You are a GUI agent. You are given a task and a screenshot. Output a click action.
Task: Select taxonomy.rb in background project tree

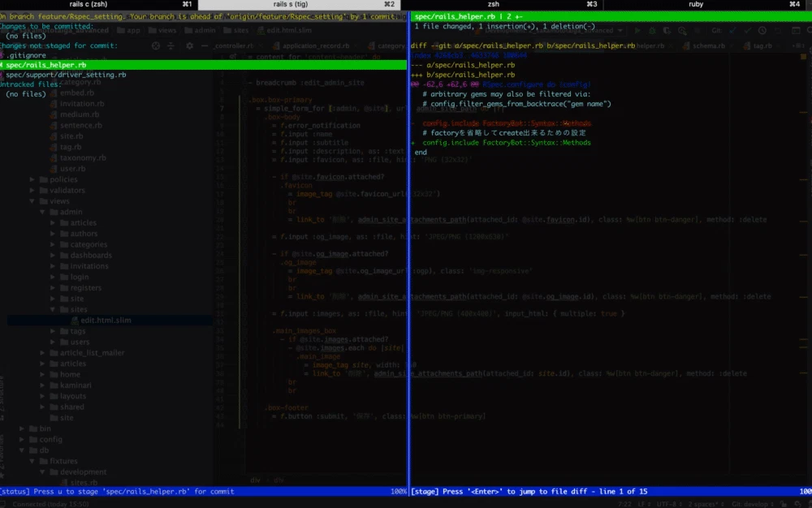pyautogui.click(x=83, y=157)
